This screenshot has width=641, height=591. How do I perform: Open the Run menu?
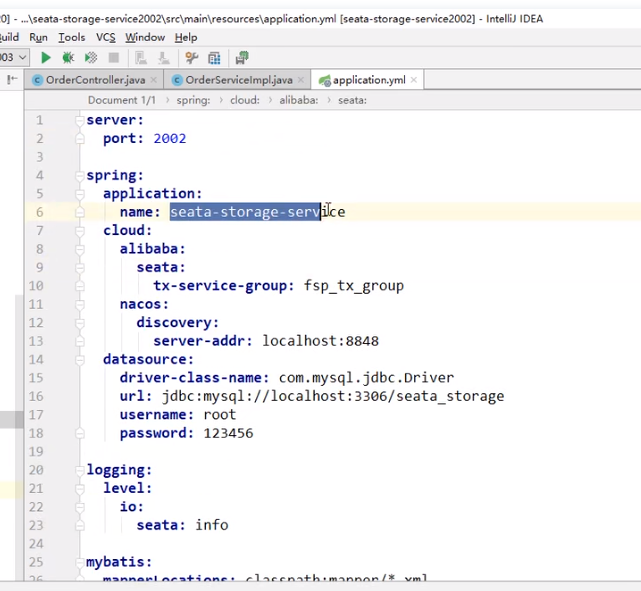38,38
